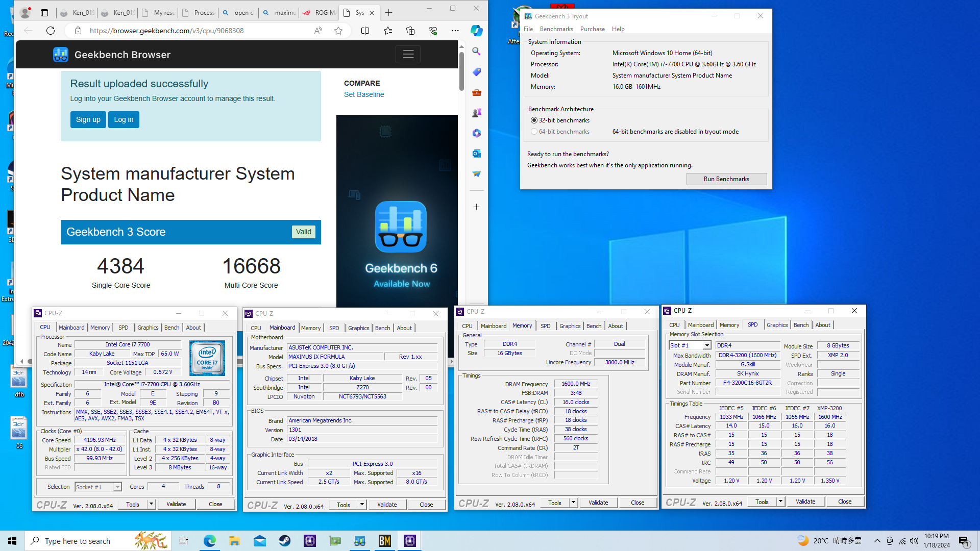980x551 pixels.
Task: Click the browser page vertical scrollbar
Action: tap(461, 71)
